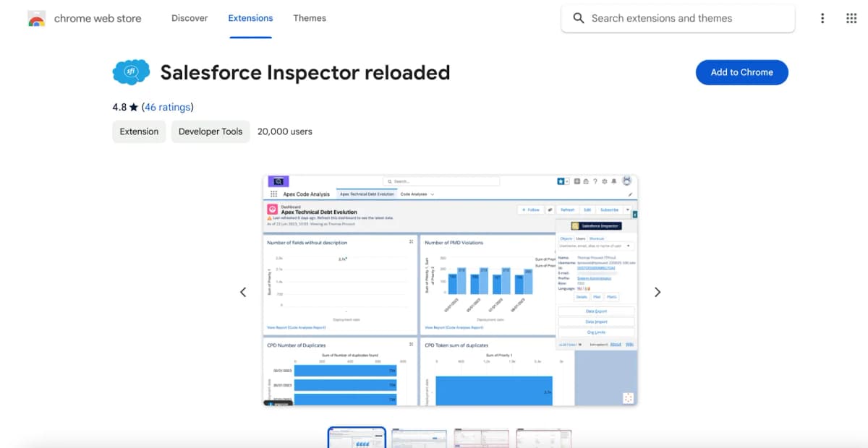Viewport: 868px width, 448px height.
Task: Open the three-dot more options menu
Action: coord(822,18)
